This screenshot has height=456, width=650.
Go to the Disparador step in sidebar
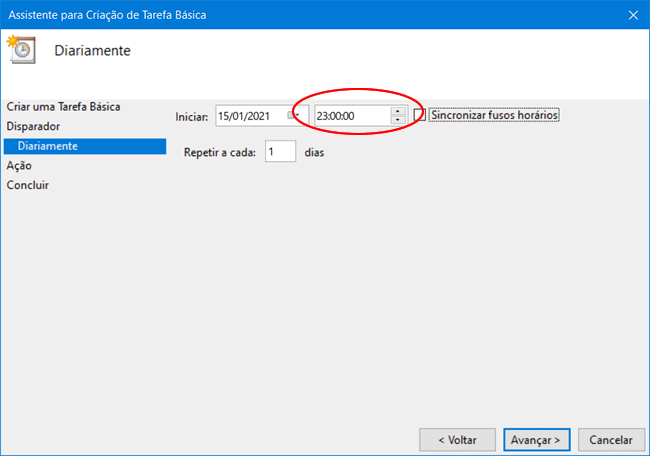tap(33, 126)
